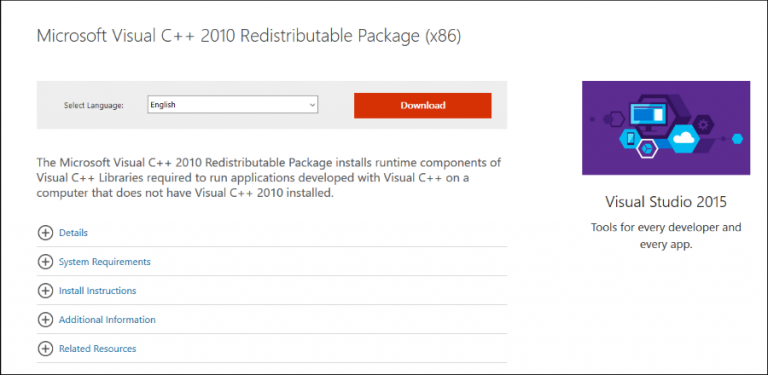Click the monitor icon in the purple banner
Image resolution: width=768 pixels, height=375 pixels.
[x=648, y=117]
